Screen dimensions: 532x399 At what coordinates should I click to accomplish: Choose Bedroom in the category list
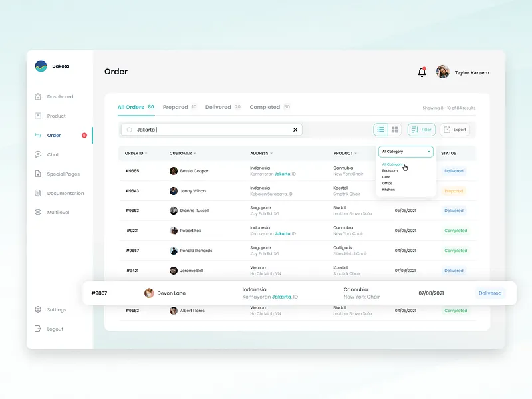390,171
